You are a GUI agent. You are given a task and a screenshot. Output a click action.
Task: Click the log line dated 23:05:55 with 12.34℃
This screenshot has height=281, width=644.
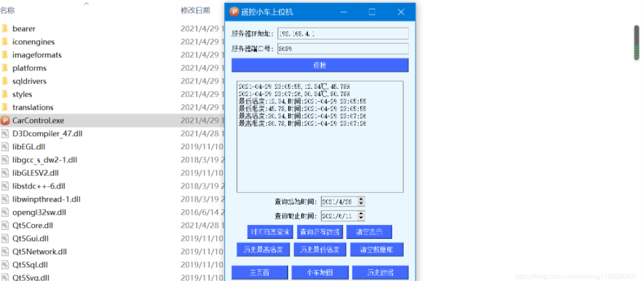click(294, 87)
